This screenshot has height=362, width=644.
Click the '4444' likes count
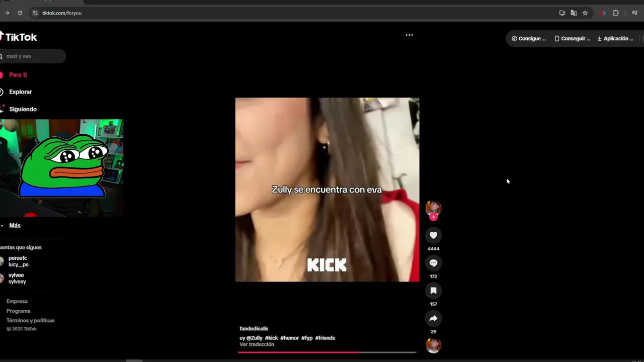pyautogui.click(x=433, y=249)
